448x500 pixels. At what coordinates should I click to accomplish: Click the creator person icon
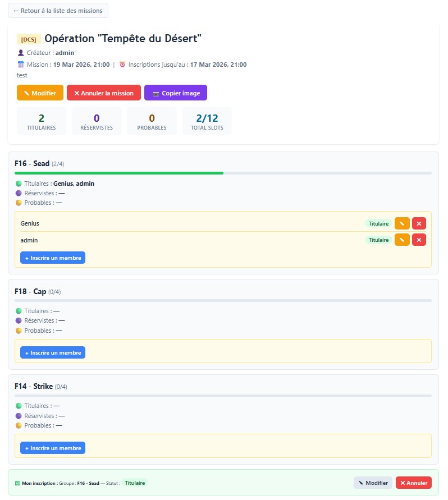21,53
